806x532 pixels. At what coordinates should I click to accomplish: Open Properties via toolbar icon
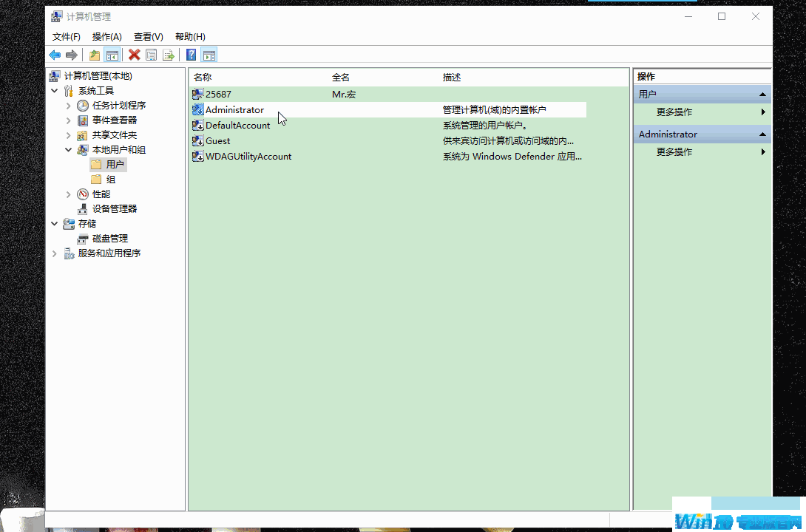pyautogui.click(x=152, y=55)
